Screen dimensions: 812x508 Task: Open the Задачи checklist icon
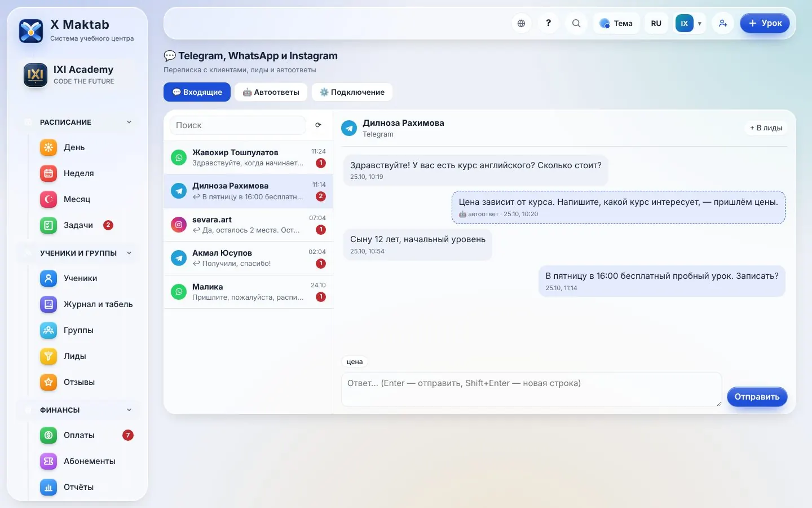(x=48, y=225)
